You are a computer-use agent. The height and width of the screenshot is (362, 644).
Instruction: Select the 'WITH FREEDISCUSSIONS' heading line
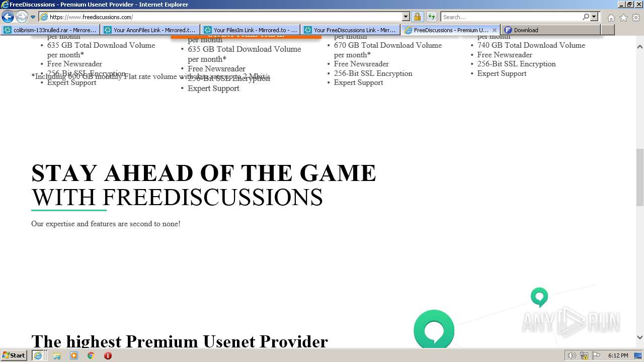pyautogui.click(x=177, y=197)
